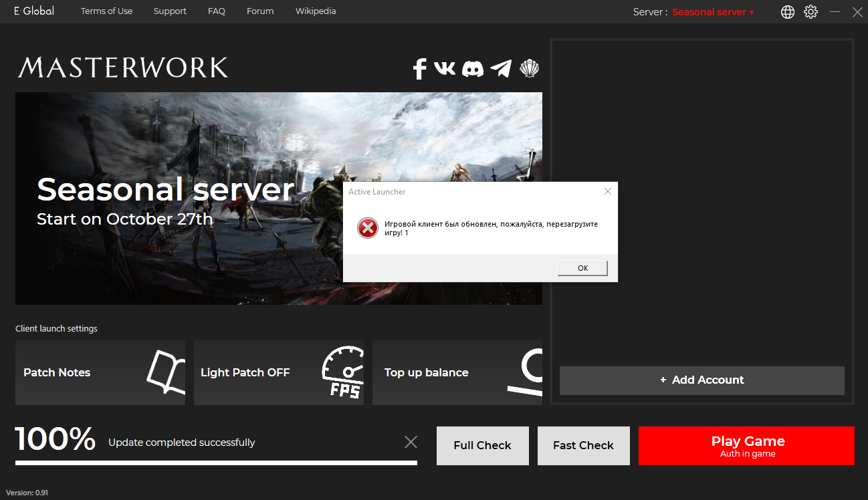Open launcher settings gear icon
The image size is (868, 500).
click(810, 12)
